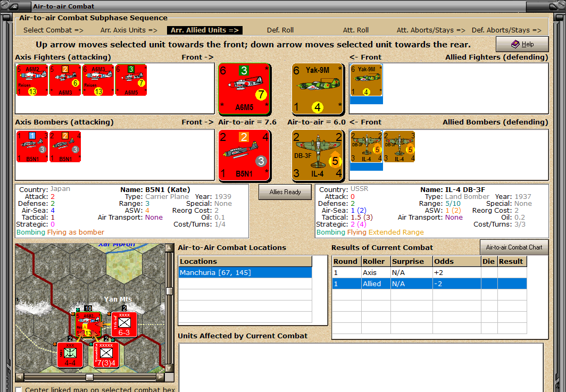This screenshot has height=392, width=566.
Task: Click the map's vertical scrollbar down arrow
Action: [x=169, y=369]
